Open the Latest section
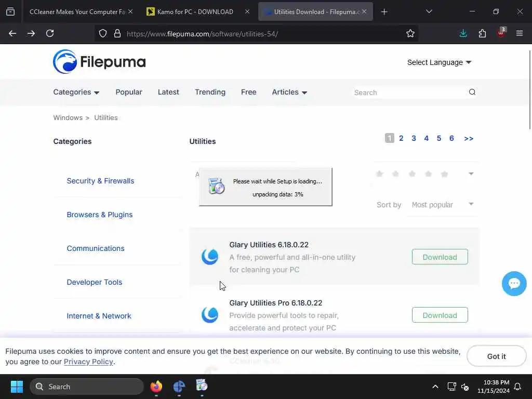Viewport: 532px width, 399px height. pyautogui.click(x=168, y=92)
